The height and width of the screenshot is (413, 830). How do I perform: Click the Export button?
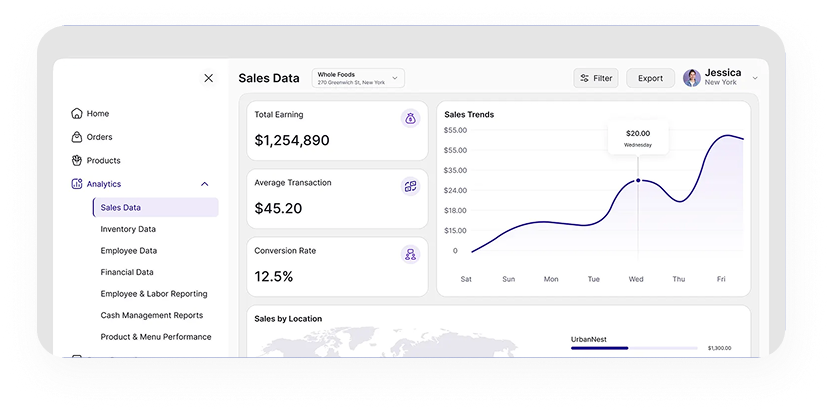pyautogui.click(x=650, y=78)
